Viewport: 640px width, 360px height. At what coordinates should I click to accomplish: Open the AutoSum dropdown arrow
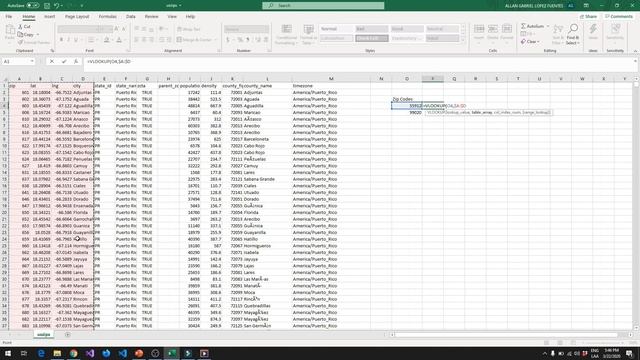(548, 26)
